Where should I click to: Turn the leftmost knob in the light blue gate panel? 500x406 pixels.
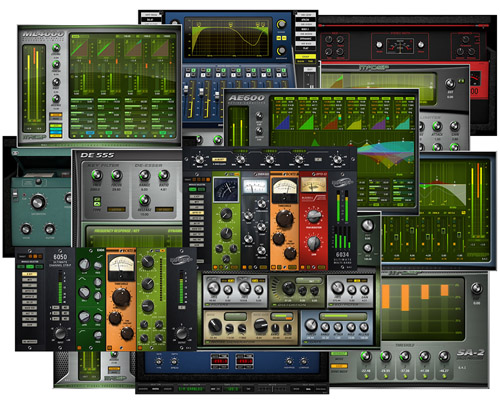tap(311, 325)
